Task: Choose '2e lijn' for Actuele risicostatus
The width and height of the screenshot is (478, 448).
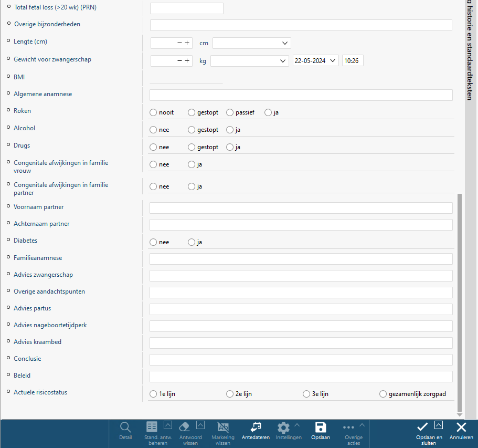Action: click(230, 394)
